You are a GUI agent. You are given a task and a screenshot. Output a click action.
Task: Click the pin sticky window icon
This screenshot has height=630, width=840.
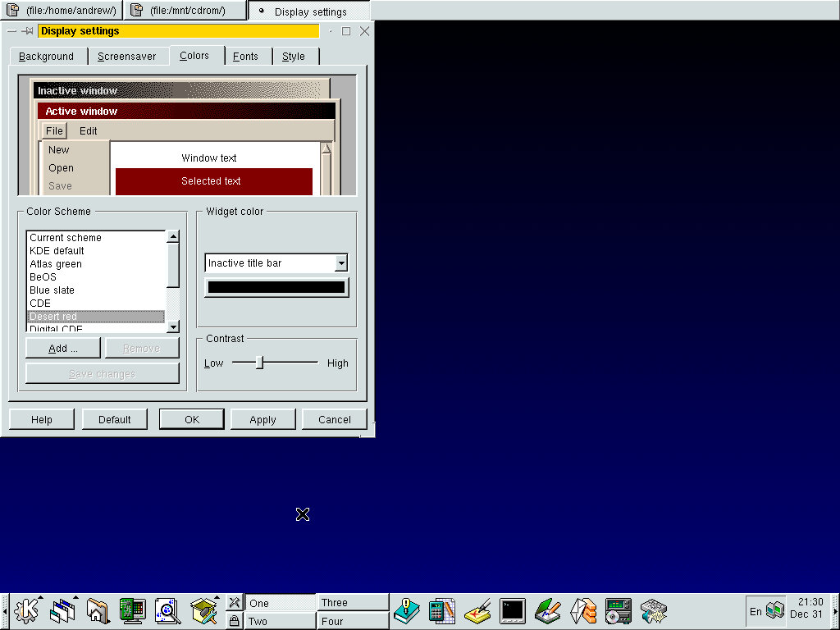coord(27,31)
